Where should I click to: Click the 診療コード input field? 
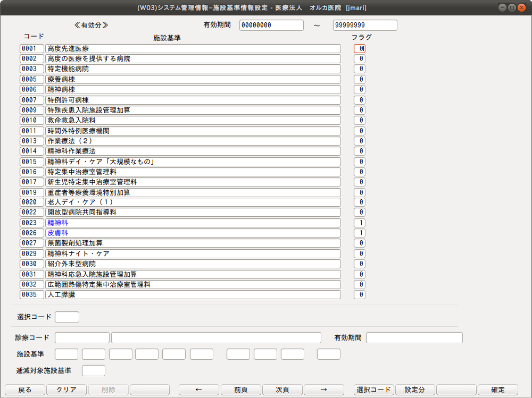point(81,337)
